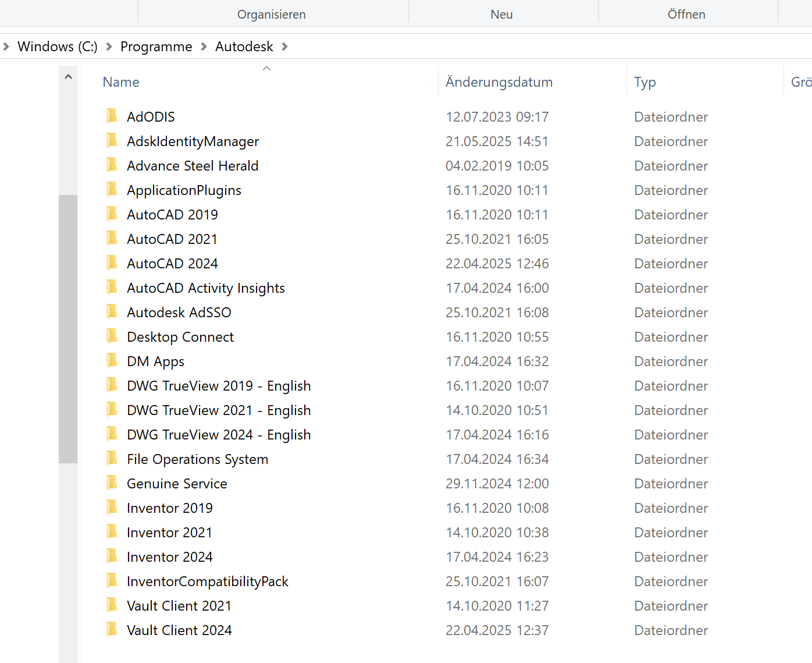Click the Autodesk breadcrumb segment
Screen dimensions: 812x663
tap(244, 47)
